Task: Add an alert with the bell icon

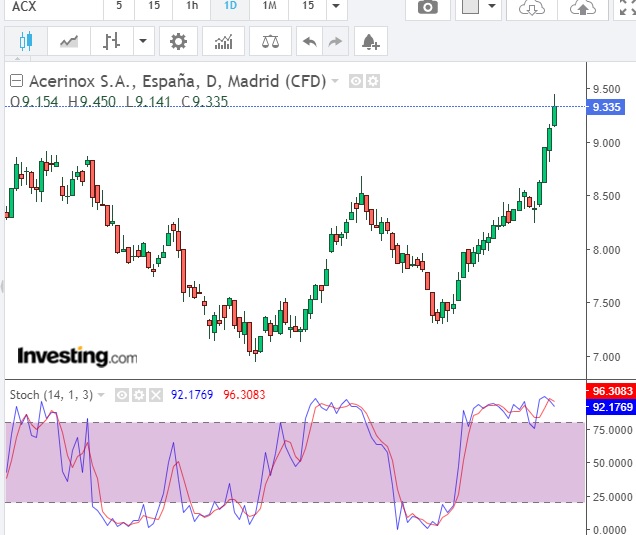Action: [x=370, y=41]
